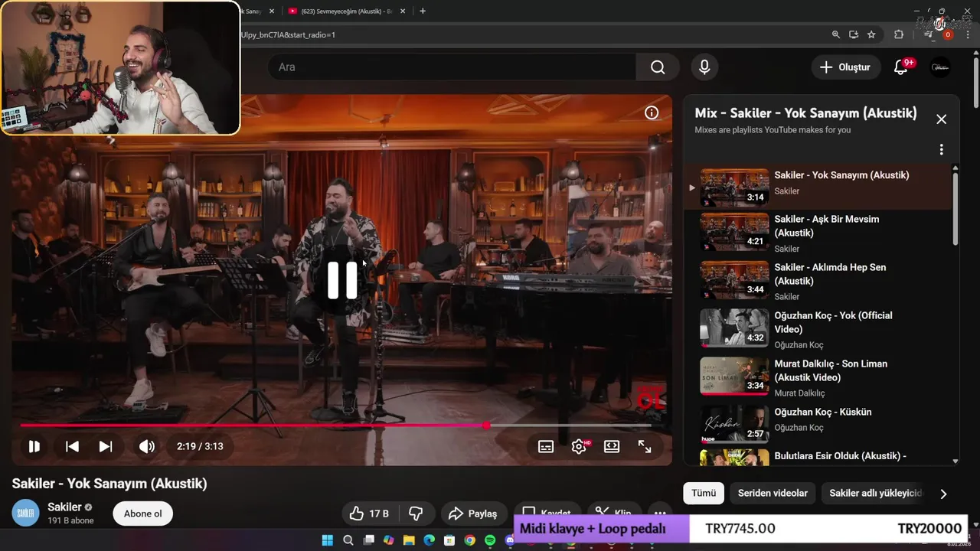Expand playlist scrollbar down arrow

955,461
